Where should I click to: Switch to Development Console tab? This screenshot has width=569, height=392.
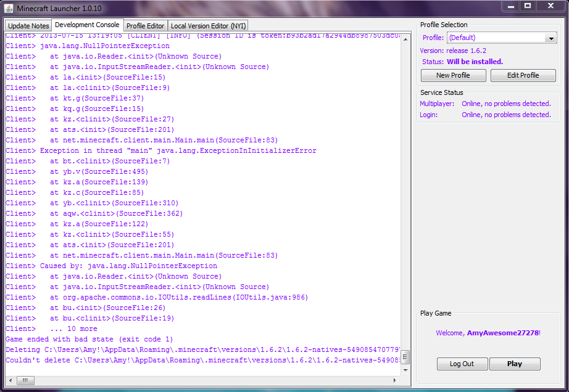[x=87, y=25]
